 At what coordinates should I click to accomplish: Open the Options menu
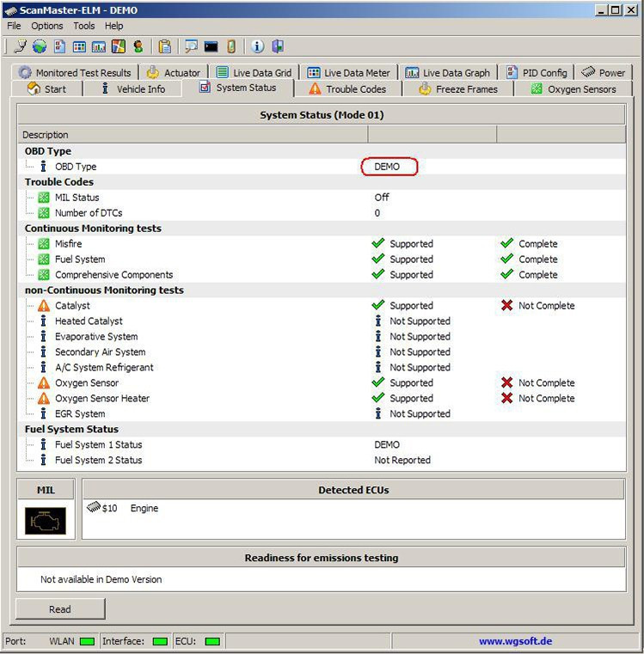47,26
